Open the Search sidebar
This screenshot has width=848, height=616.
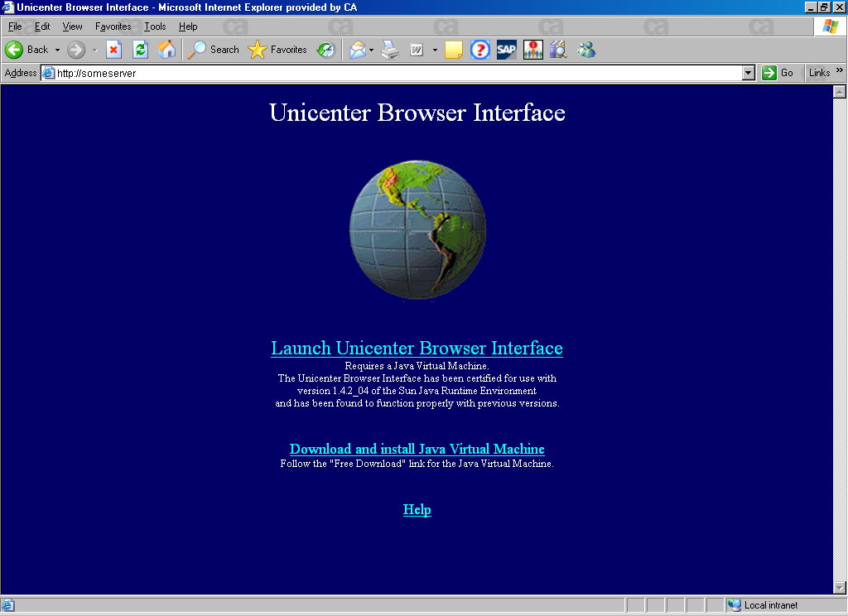tap(213, 50)
